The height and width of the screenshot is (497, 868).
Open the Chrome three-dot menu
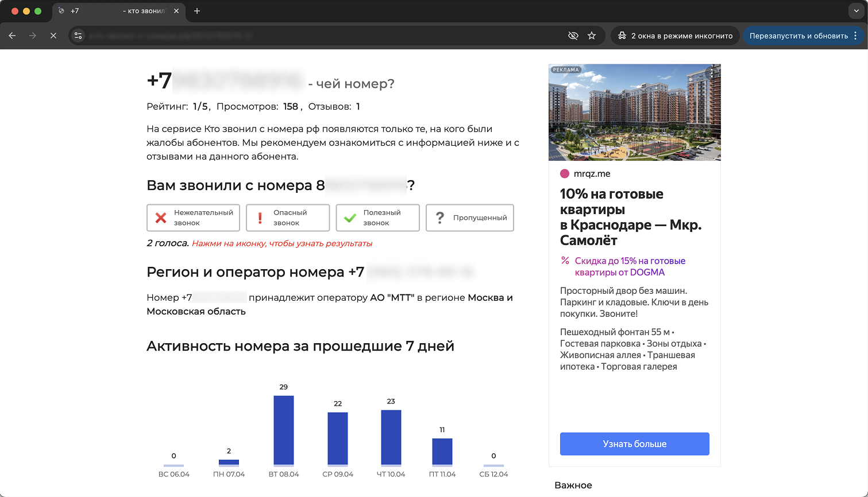855,36
